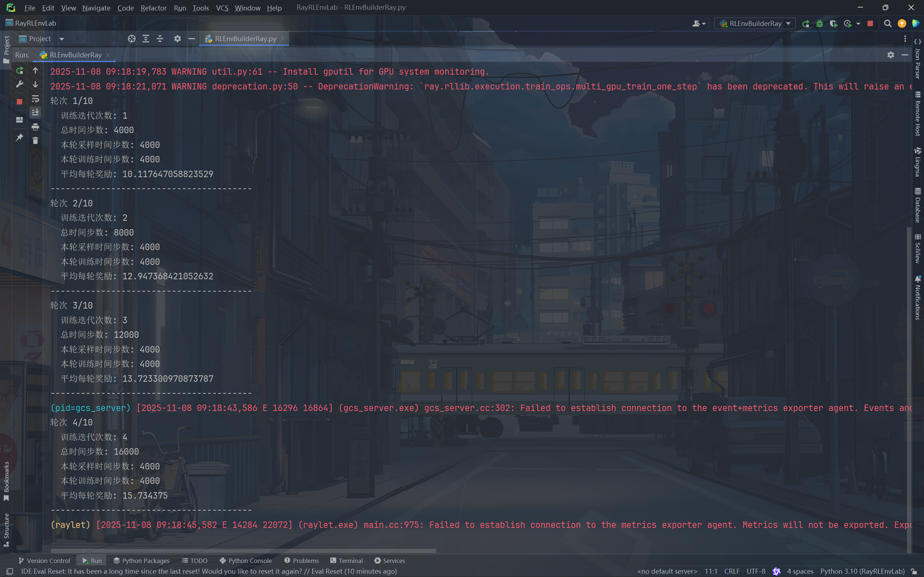924x577 pixels.
Task: Toggle the Structure side tool window
Action: click(x=6, y=530)
